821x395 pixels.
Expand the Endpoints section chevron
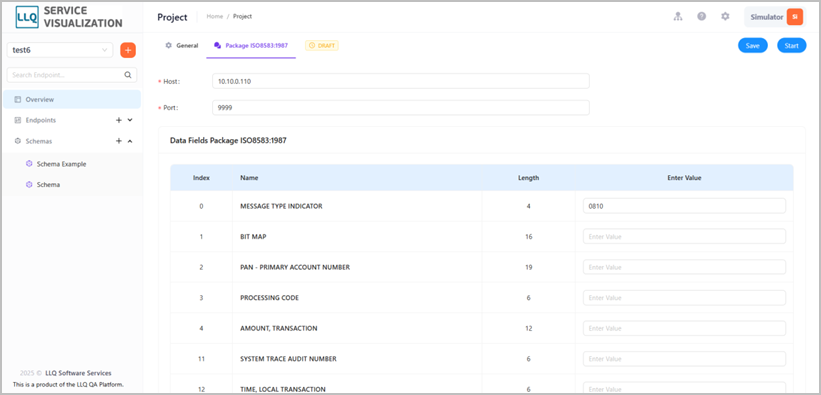(130, 120)
